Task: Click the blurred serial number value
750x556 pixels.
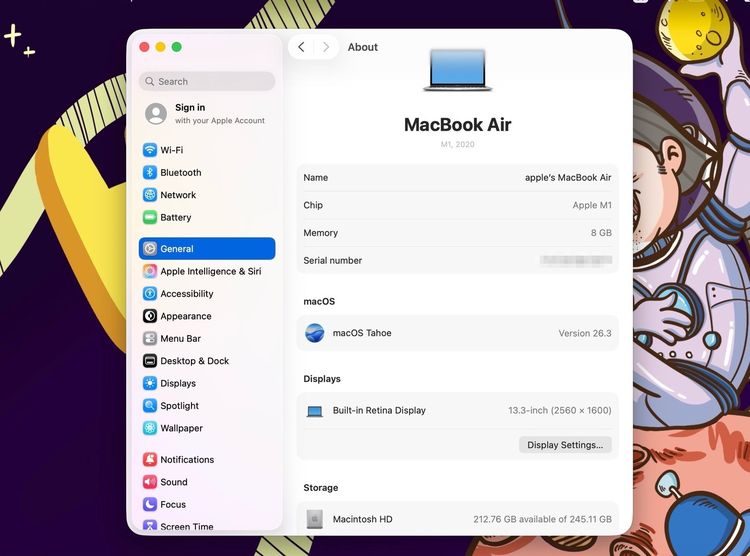Action: click(x=576, y=260)
